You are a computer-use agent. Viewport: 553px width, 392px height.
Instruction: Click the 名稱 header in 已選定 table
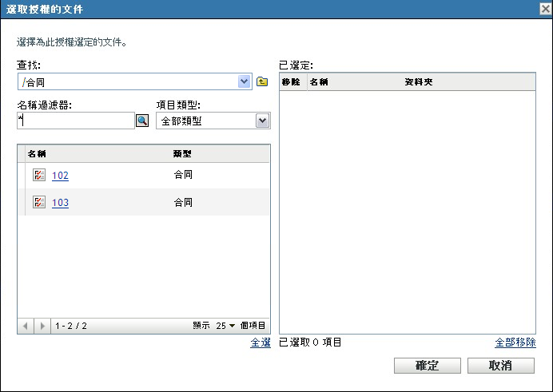[319, 82]
